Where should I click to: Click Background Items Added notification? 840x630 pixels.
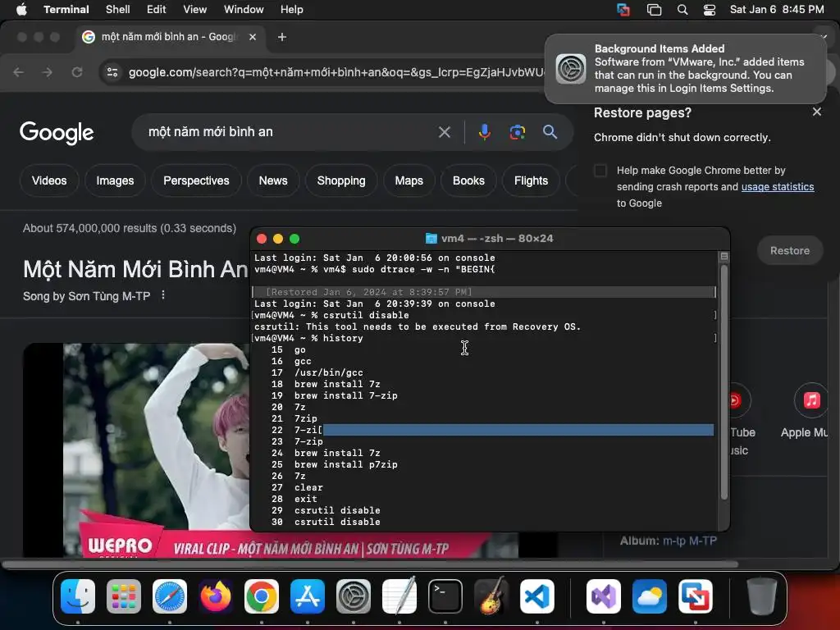tap(686, 69)
